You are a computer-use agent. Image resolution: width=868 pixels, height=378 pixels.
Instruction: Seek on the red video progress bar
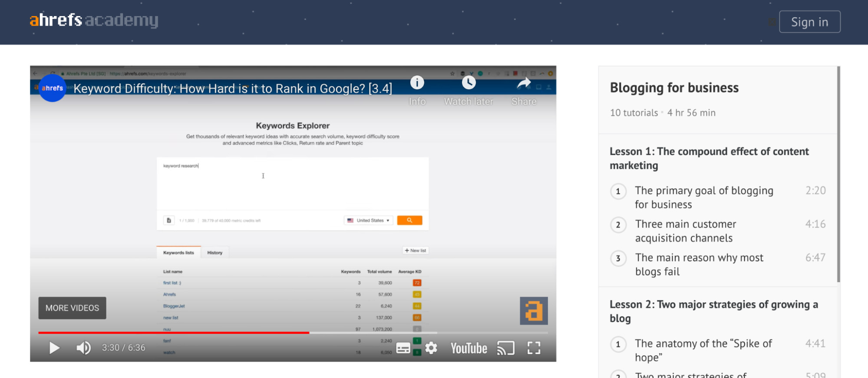[x=174, y=333]
